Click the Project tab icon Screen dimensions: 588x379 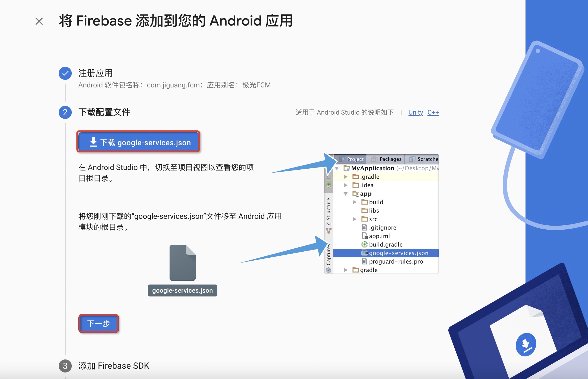tap(341, 159)
